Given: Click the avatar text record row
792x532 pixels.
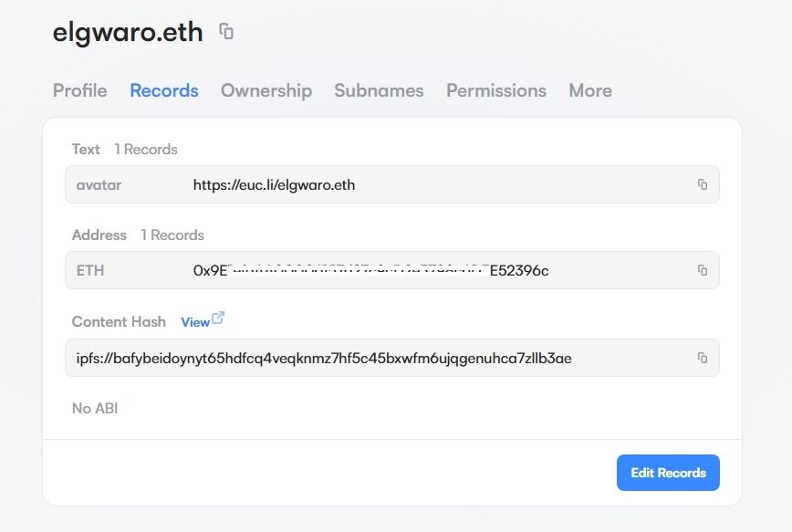Looking at the screenshot, I should 392,184.
